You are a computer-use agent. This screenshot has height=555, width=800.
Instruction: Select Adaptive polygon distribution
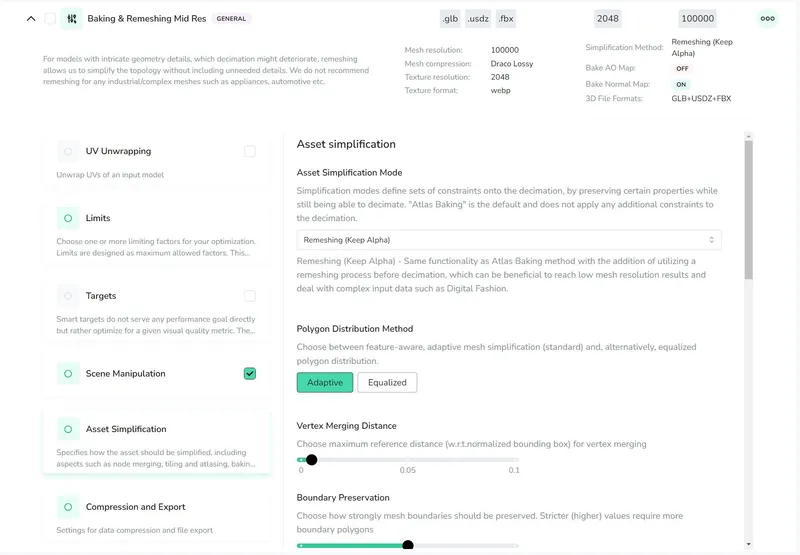click(x=325, y=382)
